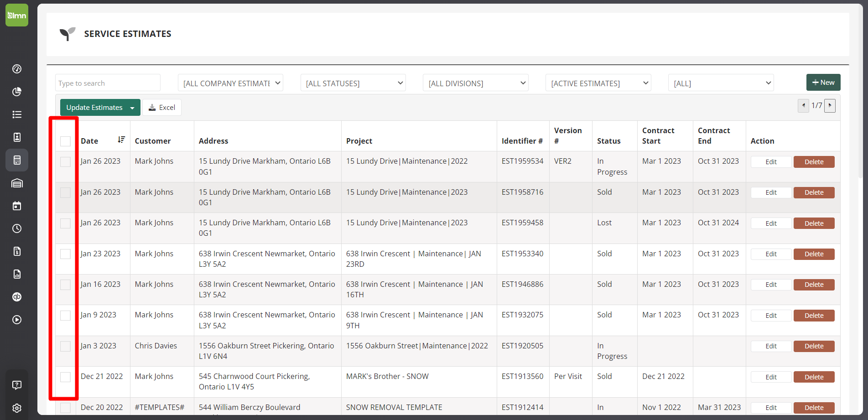The height and width of the screenshot is (420, 868).
Task: Open the calculator estimates sidebar icon
Action: click(17, 160)
